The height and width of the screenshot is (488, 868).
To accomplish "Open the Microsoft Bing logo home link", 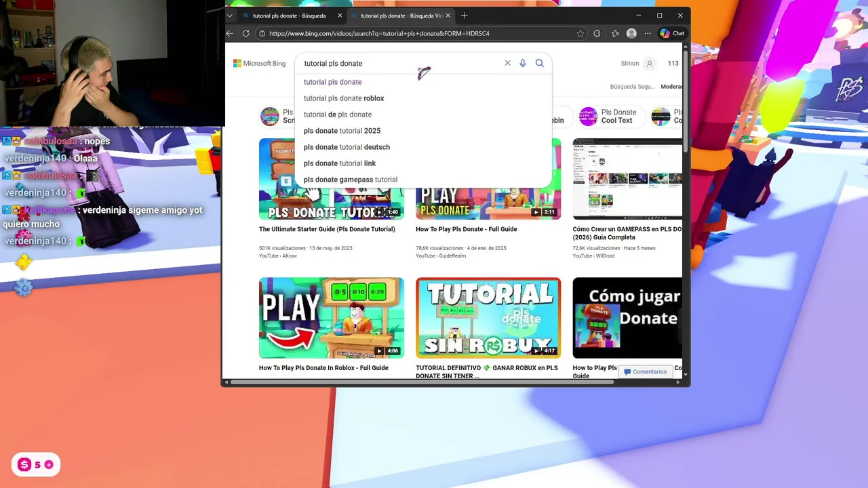I will tap(260, 63).
